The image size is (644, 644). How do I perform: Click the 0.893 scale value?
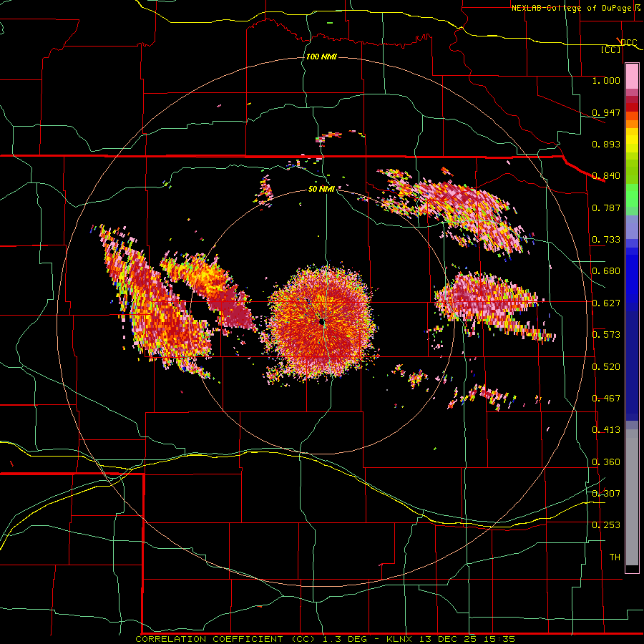(606, 144)
